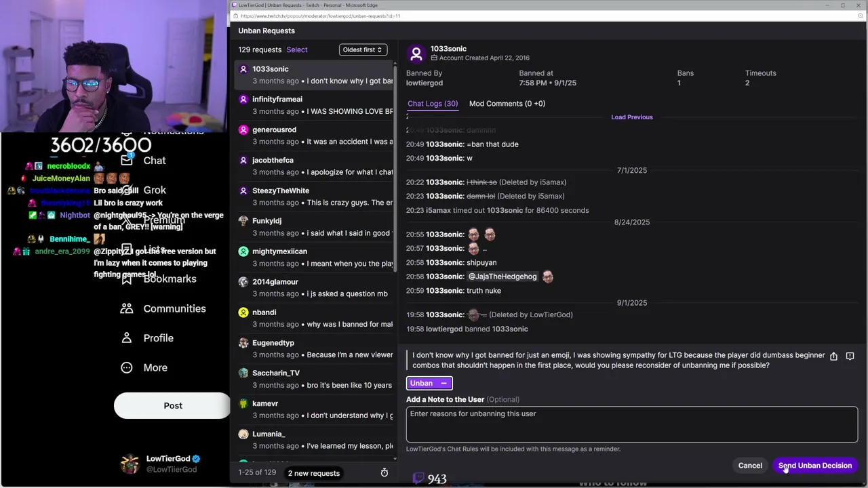Click avatar icon beside generousrod request
The height and width of the screenshot is (488, 868).
point(243,129)
